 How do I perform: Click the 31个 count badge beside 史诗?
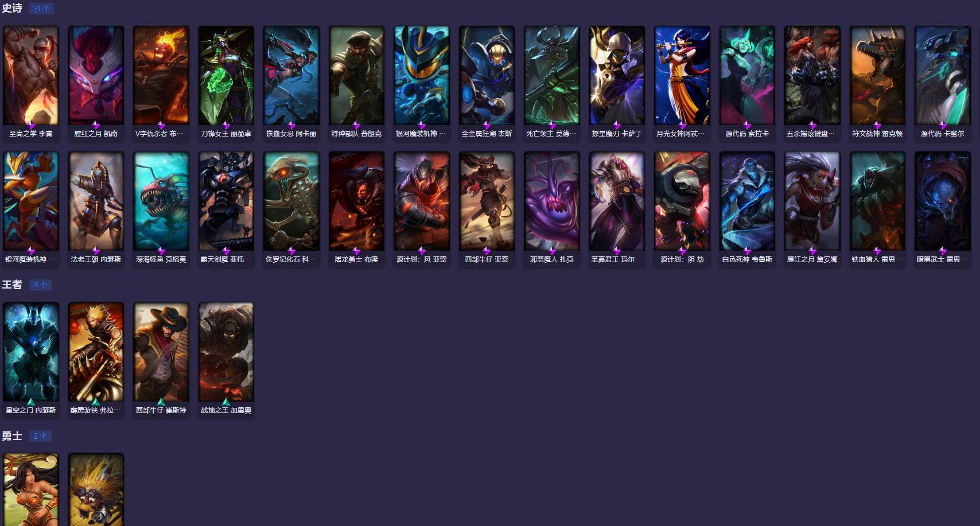pyautogui.click(x=41, y=9)
